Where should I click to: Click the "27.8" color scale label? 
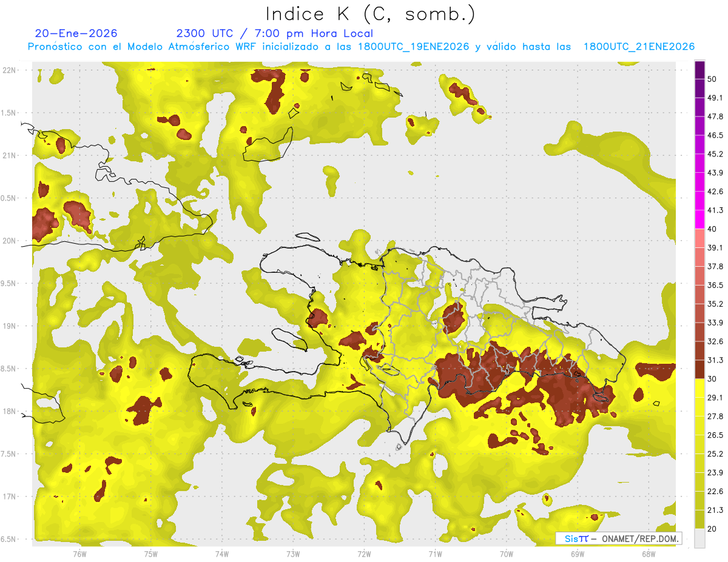(x=715, y=416)
